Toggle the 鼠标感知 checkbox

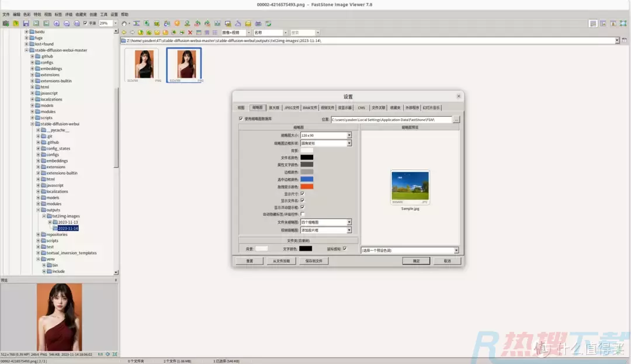pos(345,248)
